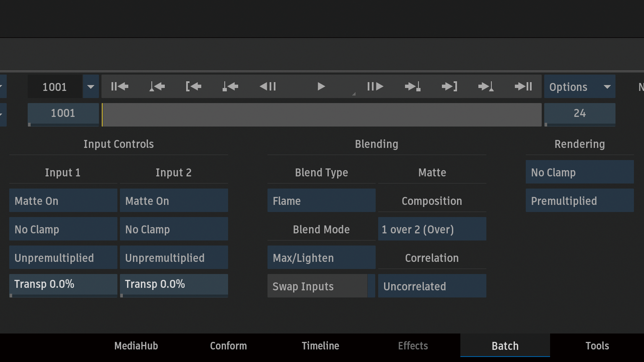Viewport: 644px width, 362px height.
Task: Adjust Input 2 Transp 0.0% slider
Action: click(x=174, y=285)
